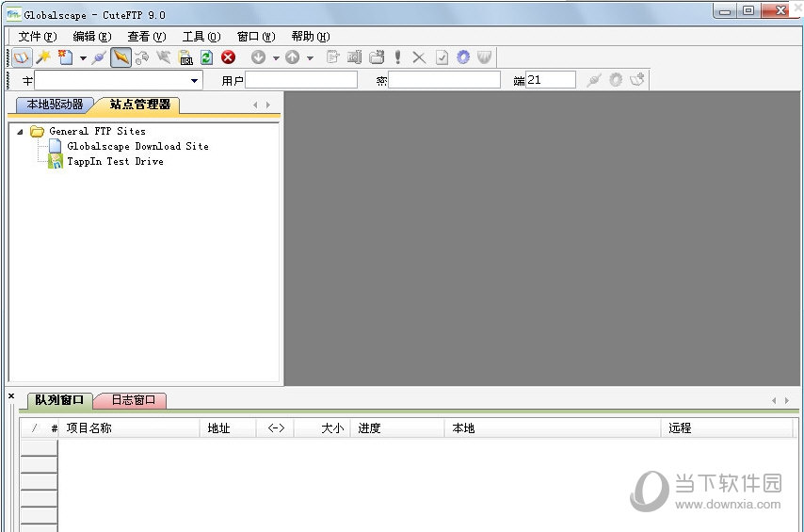This screenshot has width=804, height=532.
Task: Switch to the 本地驱动器 tab
Action: (55, 105)
